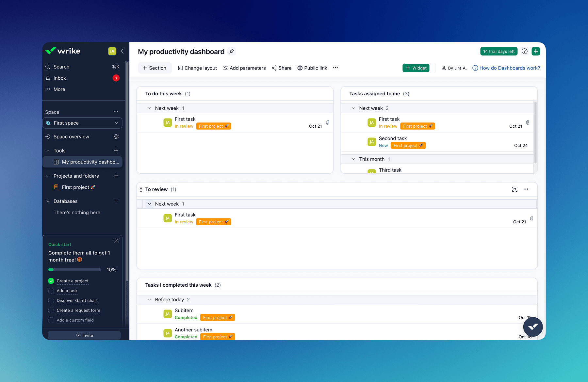Pin the My productivity dashboard title
This screenshot has width=588, height=382.
232,51
